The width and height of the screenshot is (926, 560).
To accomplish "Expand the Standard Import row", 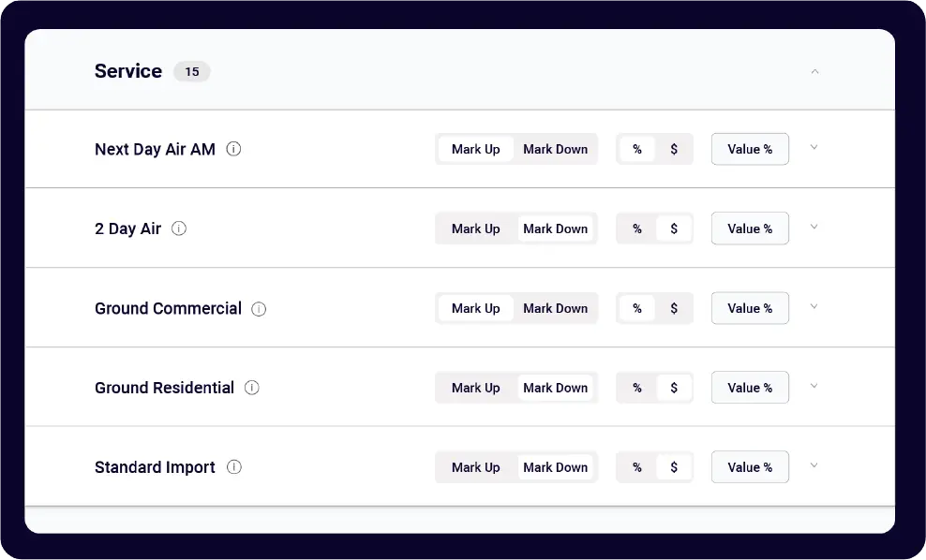I will pyautogui.click(x=814, y=465).
